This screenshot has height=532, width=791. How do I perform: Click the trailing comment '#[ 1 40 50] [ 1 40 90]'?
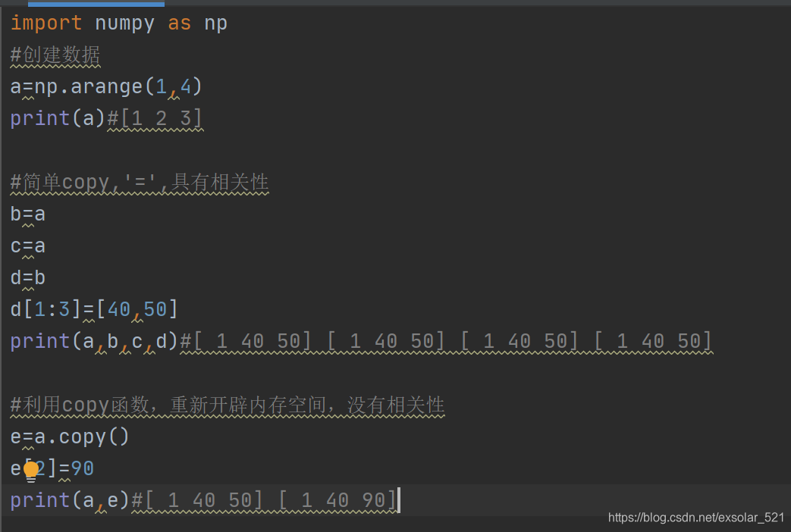265,500
